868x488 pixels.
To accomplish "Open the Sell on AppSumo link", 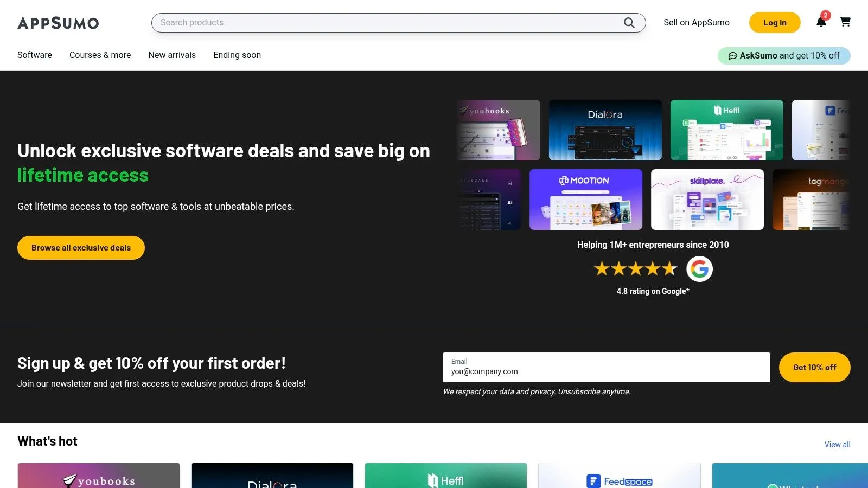I will 696,23.
